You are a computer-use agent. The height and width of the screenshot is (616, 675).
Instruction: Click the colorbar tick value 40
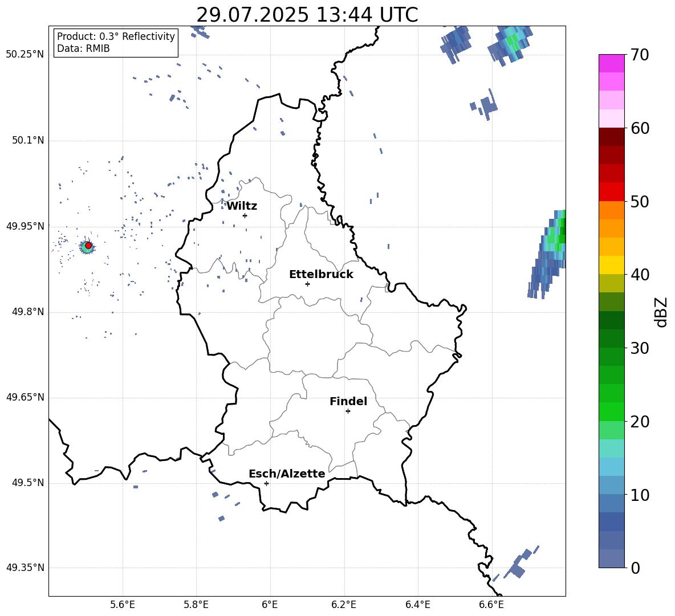coord(640,275)
